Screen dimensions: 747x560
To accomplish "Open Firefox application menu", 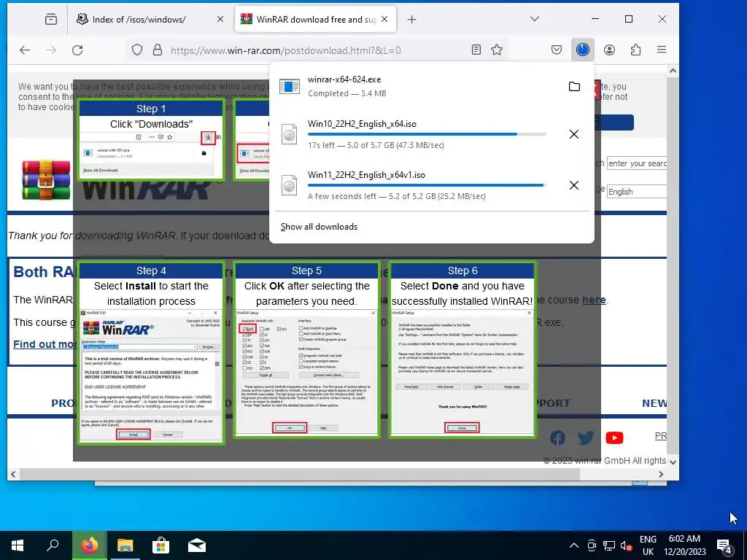I will click(x=661, y=50).
